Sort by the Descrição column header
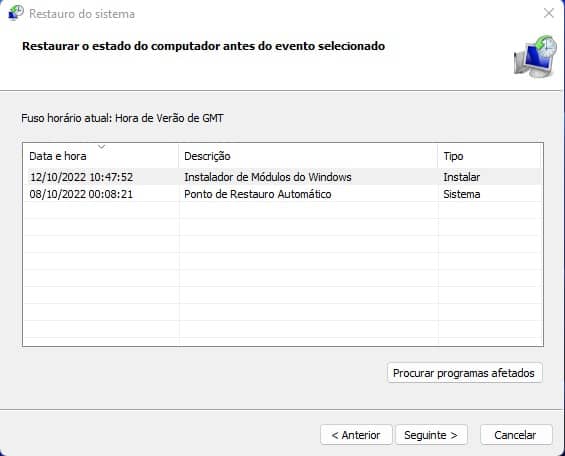This screenshot has width=565, height=456. (308, 156)
